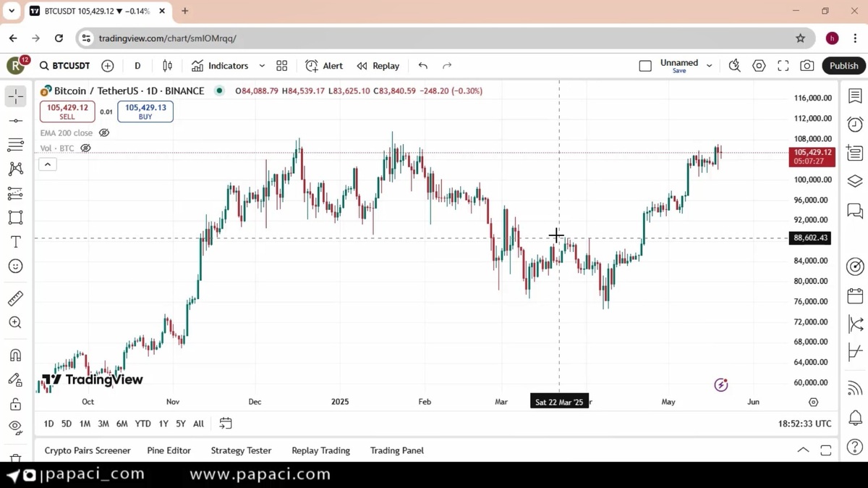The height and width of the screenshot is (488, 868).
Task: Open the Pine Editor tab
Action: pyautogui.click(x=169, y=450)
